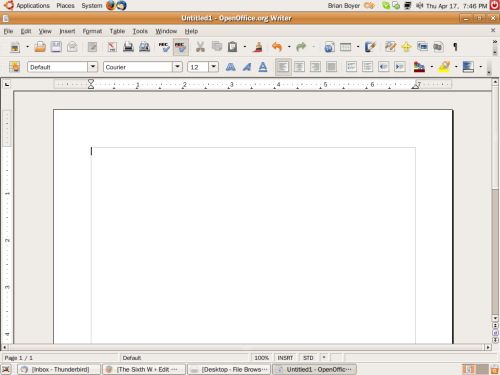Toggle Bold formatting
500x375 pixels.
coord(231,67)
